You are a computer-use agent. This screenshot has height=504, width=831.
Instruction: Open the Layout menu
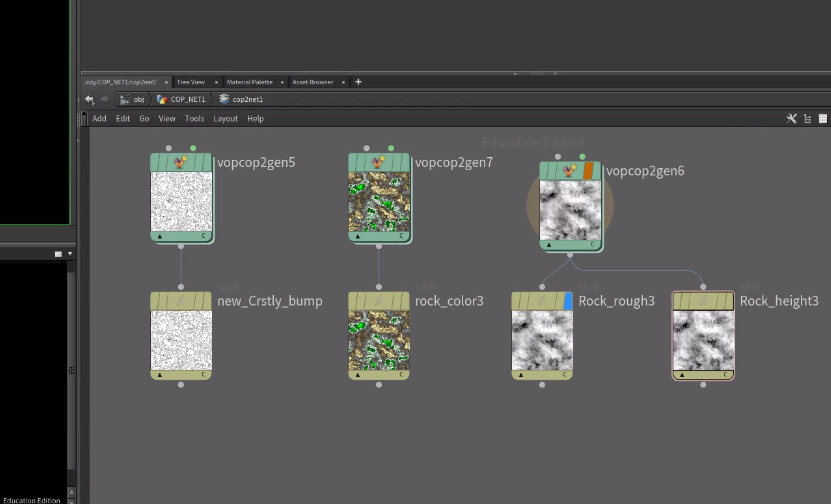[225, 119]
